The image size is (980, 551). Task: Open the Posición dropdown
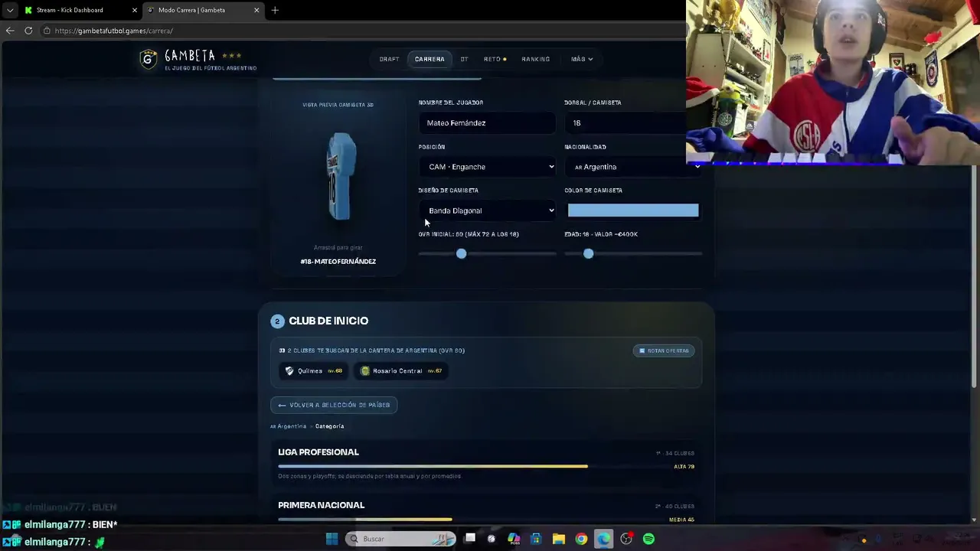tap(487, 167)
